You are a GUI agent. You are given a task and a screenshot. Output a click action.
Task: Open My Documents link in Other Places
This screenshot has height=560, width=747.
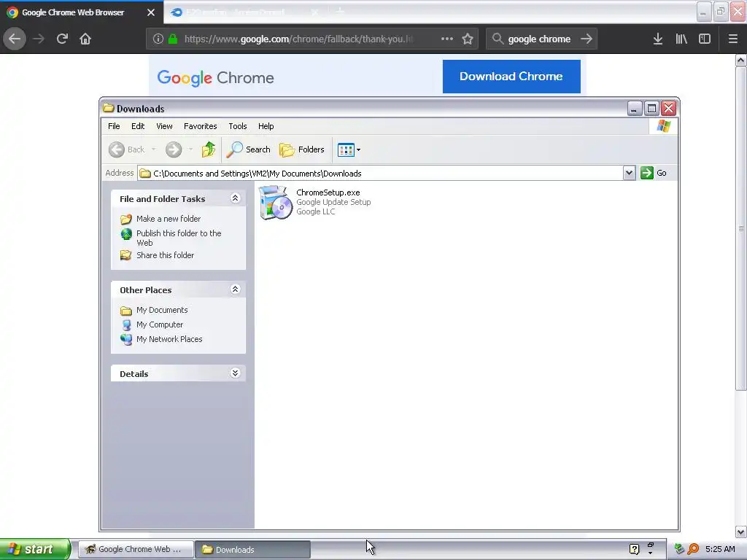coord(161,310)
